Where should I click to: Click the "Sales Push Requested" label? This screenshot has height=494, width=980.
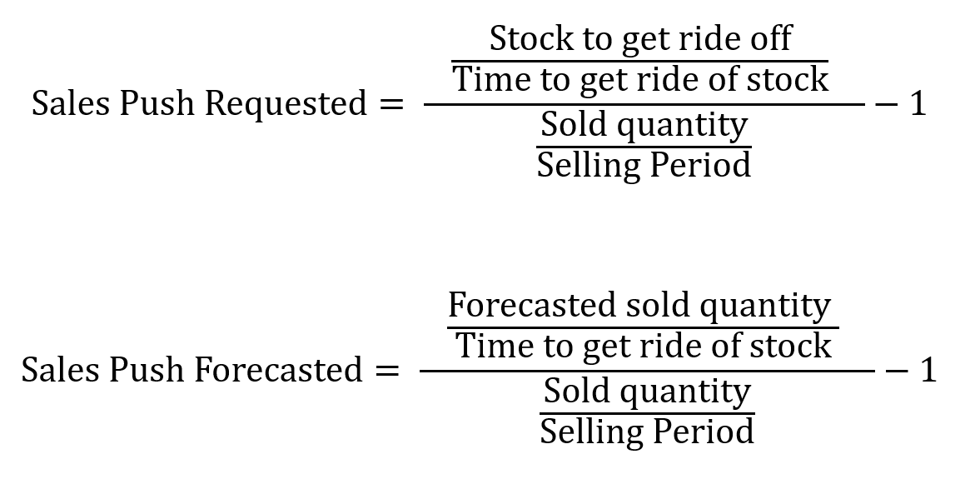click(198, 104)
